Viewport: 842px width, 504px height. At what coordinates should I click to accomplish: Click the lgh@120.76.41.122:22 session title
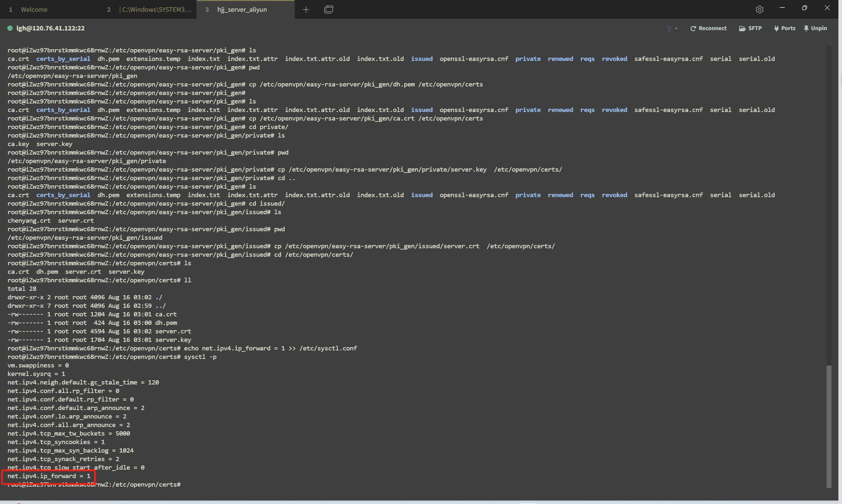(x=51, y=28)
